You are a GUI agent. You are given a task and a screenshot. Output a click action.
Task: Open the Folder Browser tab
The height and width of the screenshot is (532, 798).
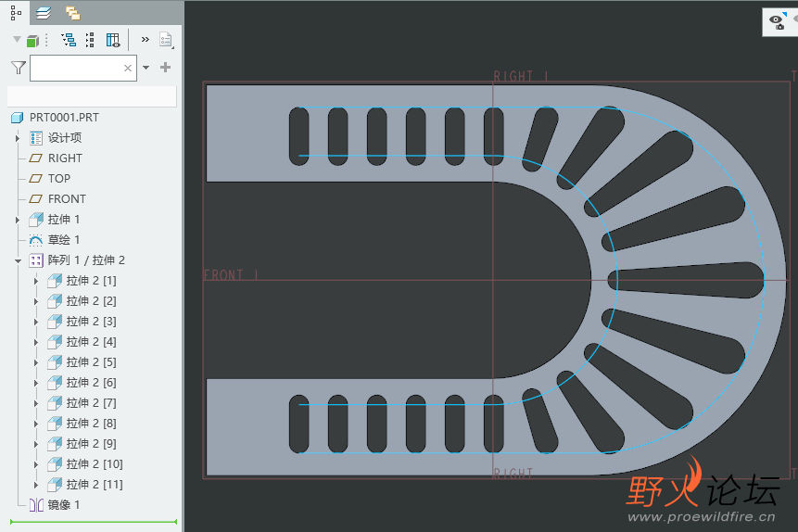[x=73, y=13]
